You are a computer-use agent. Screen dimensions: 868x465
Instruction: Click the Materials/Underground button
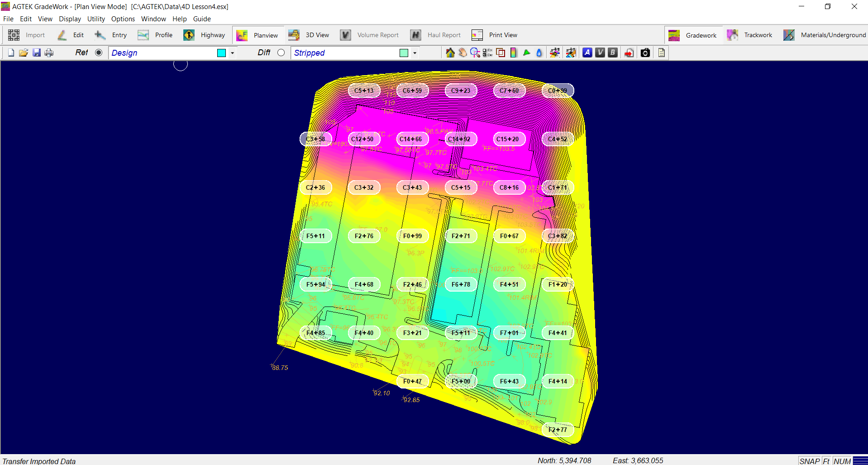[825, 35]
